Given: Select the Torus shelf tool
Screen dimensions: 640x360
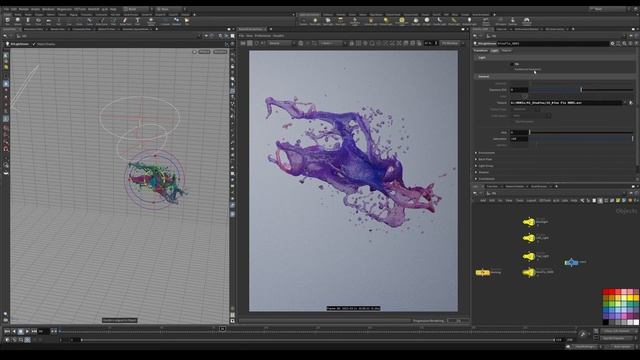Looking at the screenshot, I should tap(38, 21).
